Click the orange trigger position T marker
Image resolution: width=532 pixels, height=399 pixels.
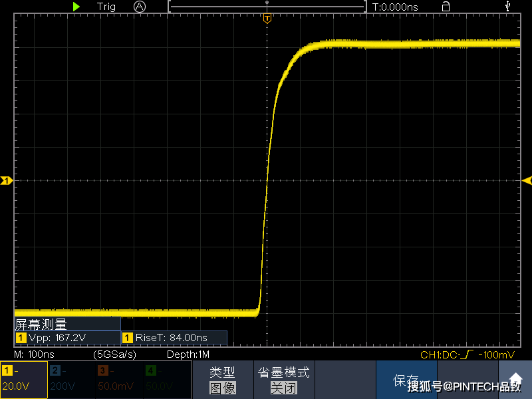[267, 19]
